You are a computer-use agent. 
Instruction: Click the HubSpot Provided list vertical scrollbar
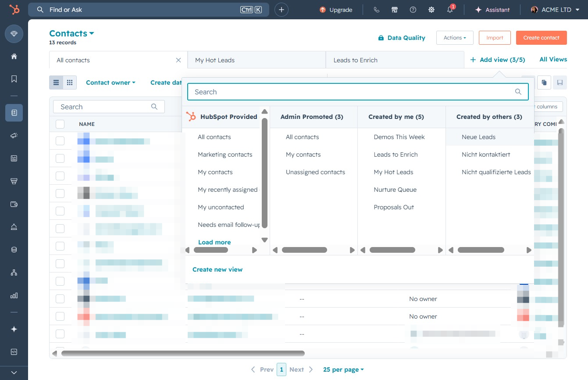264,173
